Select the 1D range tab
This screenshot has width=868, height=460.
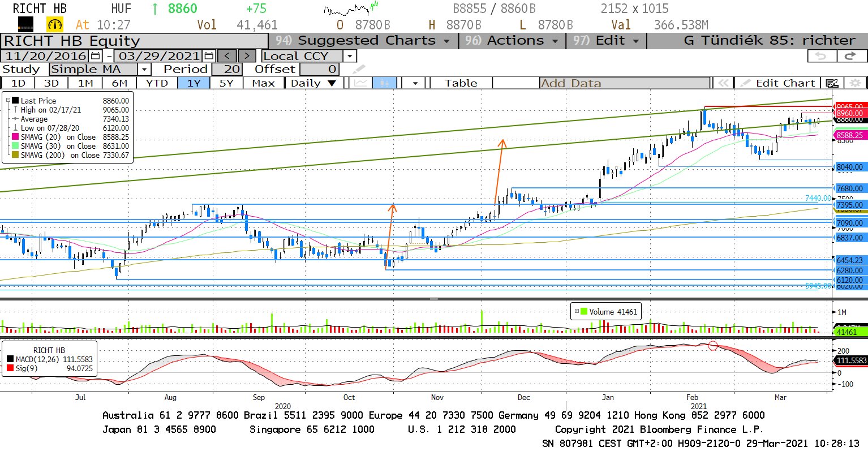[18, 83]
